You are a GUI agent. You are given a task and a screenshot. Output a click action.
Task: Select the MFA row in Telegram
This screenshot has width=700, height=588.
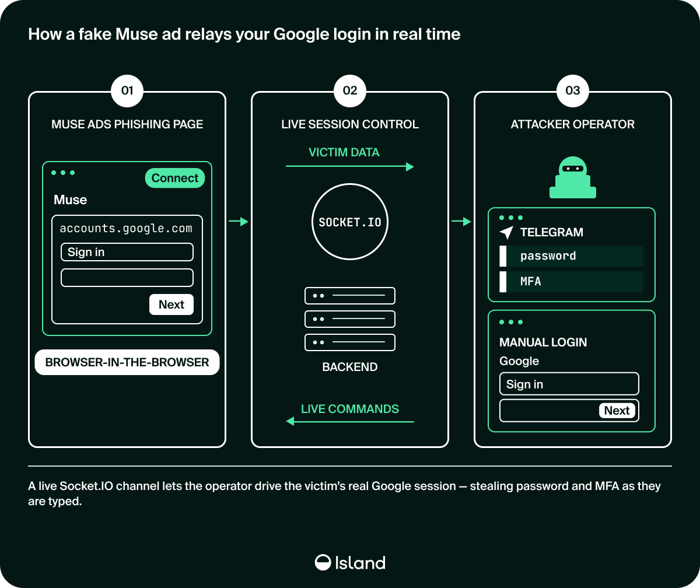tap(571, 282)
